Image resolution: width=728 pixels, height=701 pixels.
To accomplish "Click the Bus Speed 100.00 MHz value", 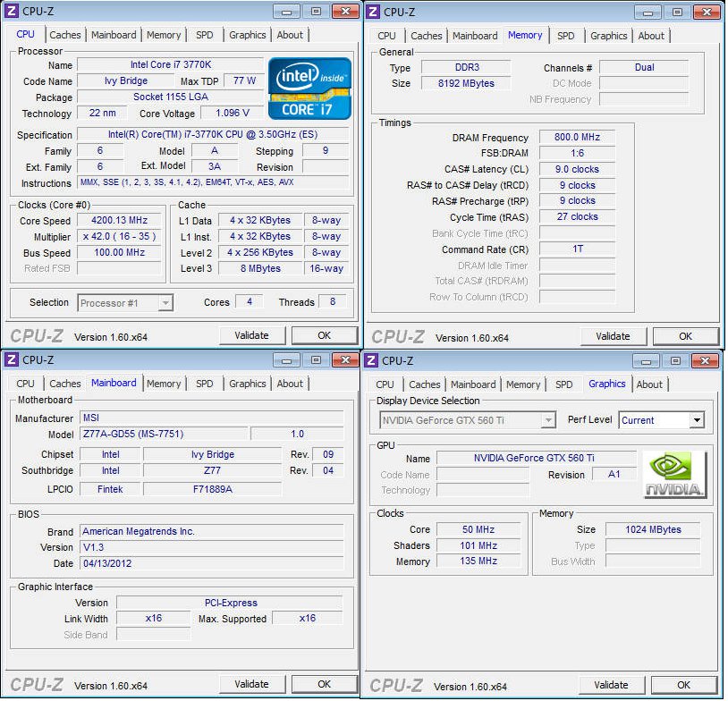I will [x=119, y=252].
